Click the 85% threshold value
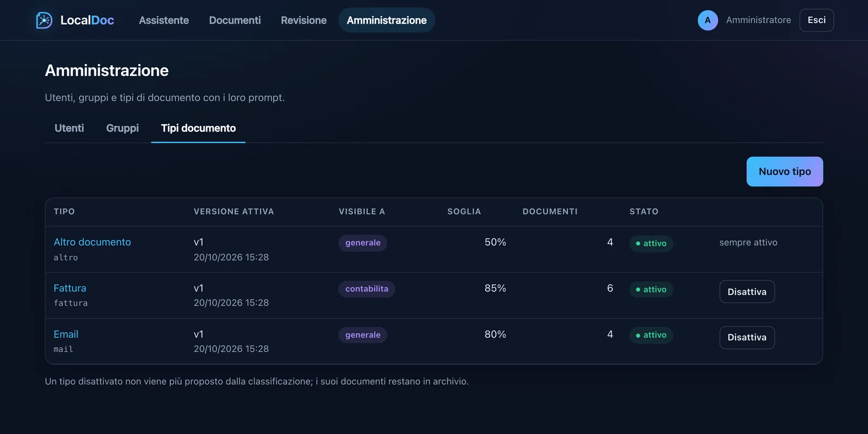The height and width of the screenshot is (434, 868). (495, 288)
